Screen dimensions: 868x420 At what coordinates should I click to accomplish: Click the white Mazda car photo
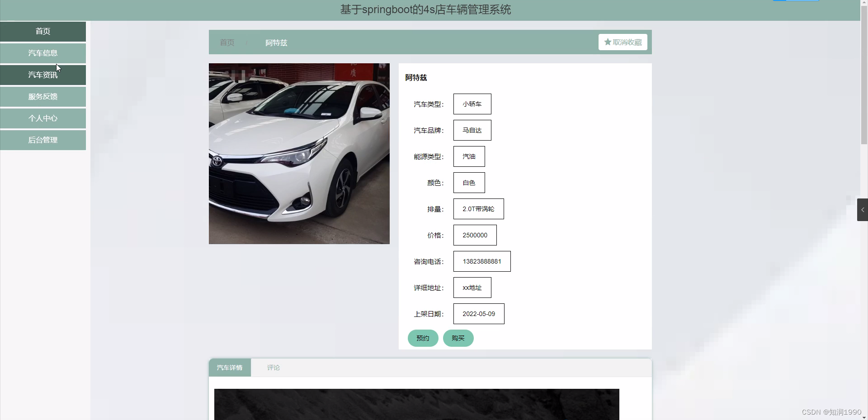tap(299, 153)
